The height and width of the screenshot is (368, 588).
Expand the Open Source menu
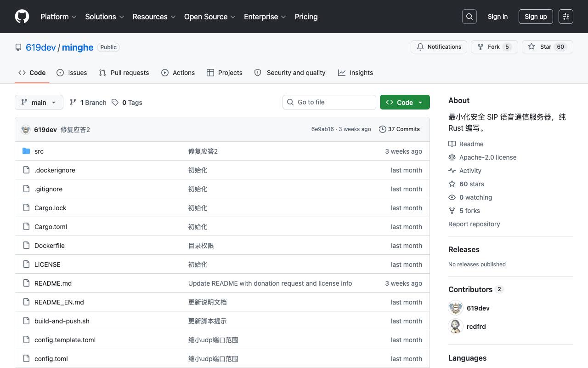pyautogui.click(x=210, y=17)
